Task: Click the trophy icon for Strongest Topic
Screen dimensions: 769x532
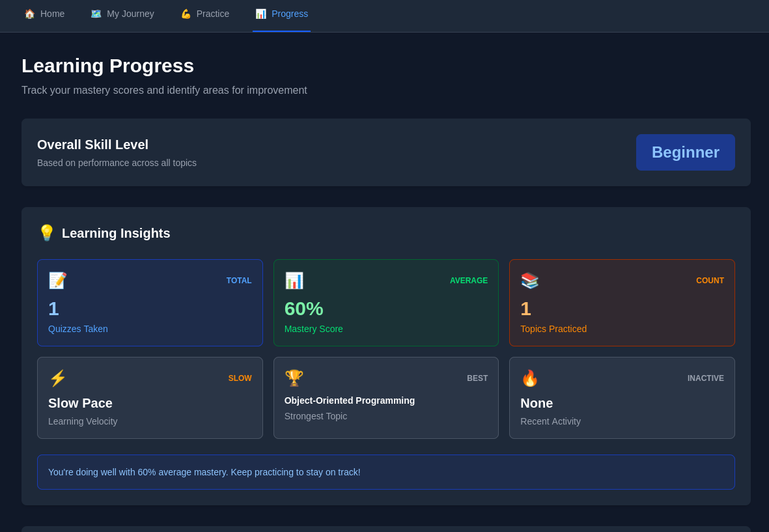Action: (294, 378)
